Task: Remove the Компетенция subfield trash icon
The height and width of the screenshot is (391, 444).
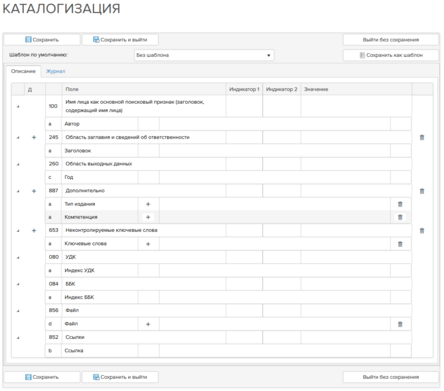Action: pyautogui.click(x=400, y=217)
